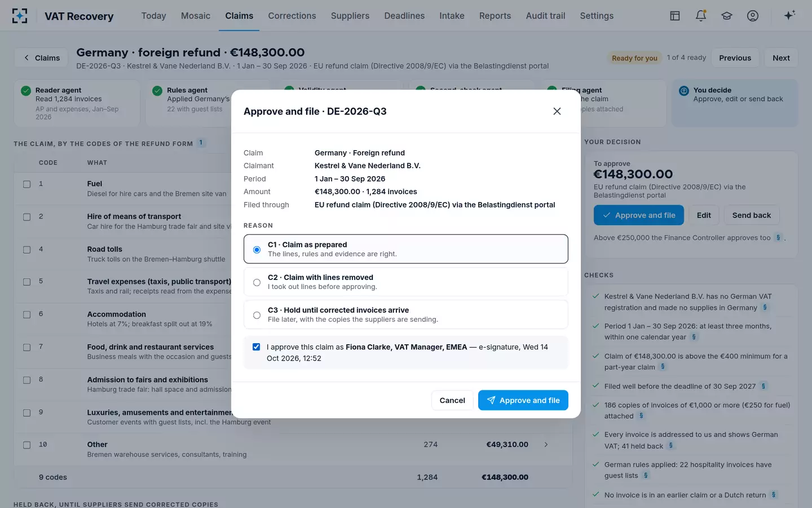Open the § reference for 41 held back
The height and width of the screenshot is (508, 812).
click(670, 446)
